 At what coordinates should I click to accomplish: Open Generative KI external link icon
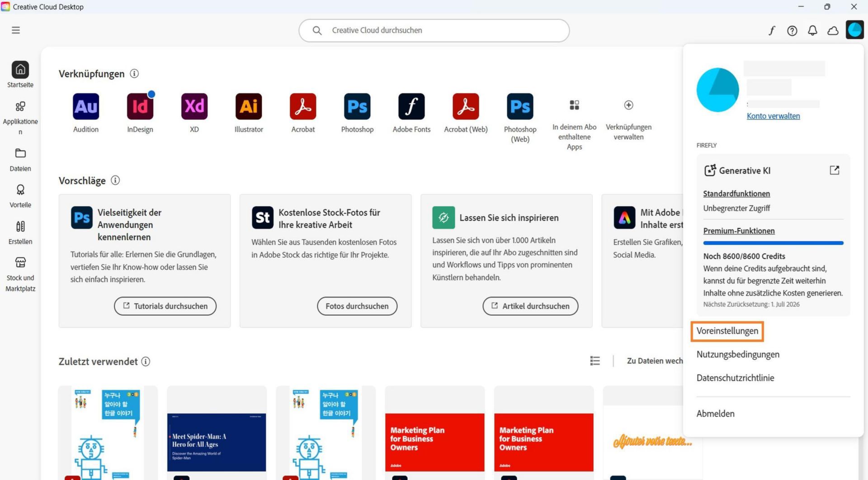coord(835,170)
